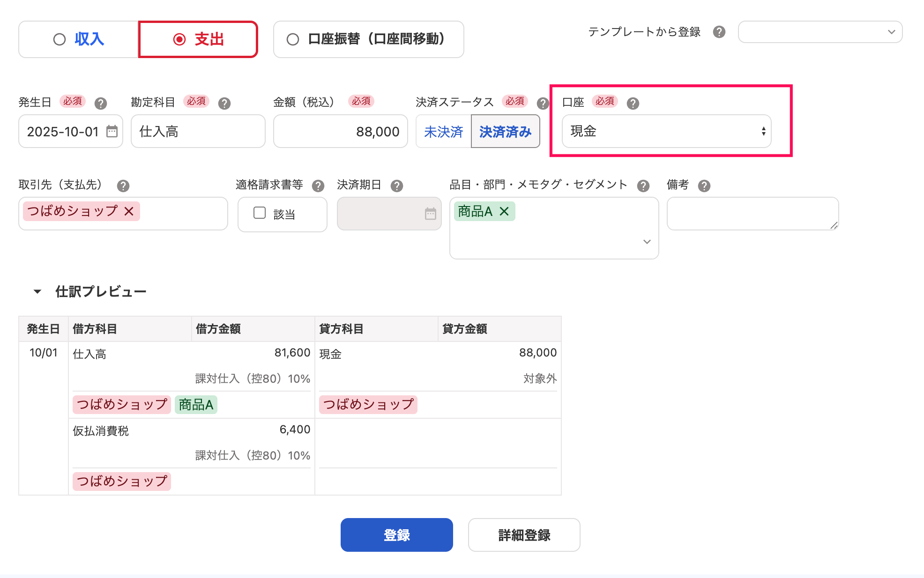Click the 発生日 date field 2025-10-01

(x=71, y=131)
